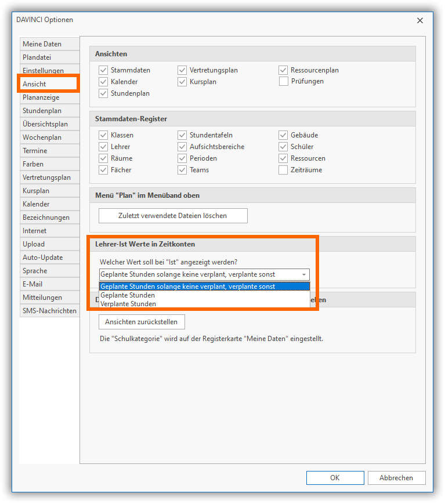Uncheck the Aufsichtsbereiche checkbox
This screenshot has width=445, height=504.
182,147
